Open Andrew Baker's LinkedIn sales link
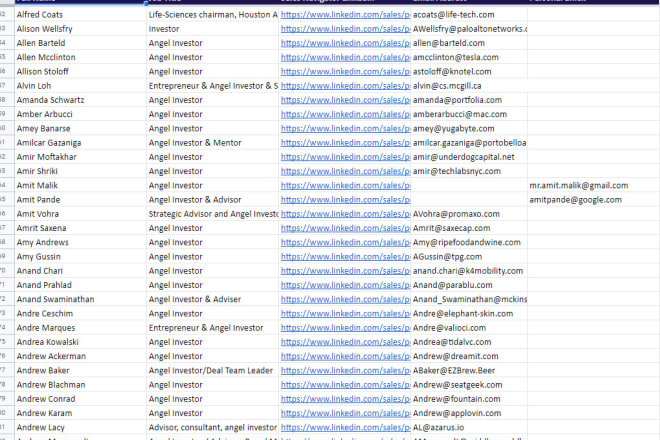 [x=346, y=371]
